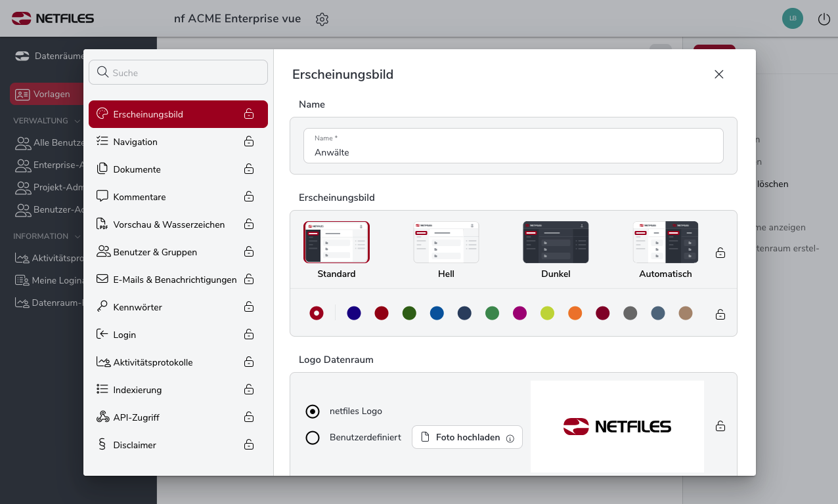Select the Benutzerdefiniert radio option

[313, 438]
